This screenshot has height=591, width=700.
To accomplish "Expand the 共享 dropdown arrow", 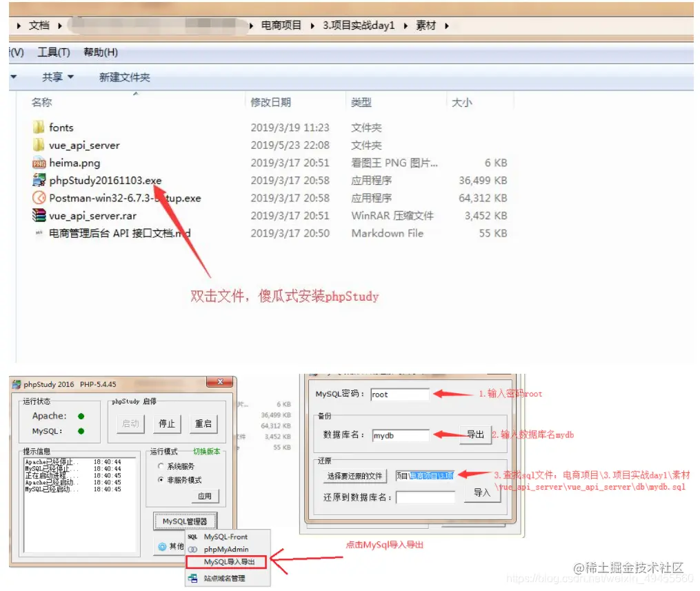I will click(70, 77).
